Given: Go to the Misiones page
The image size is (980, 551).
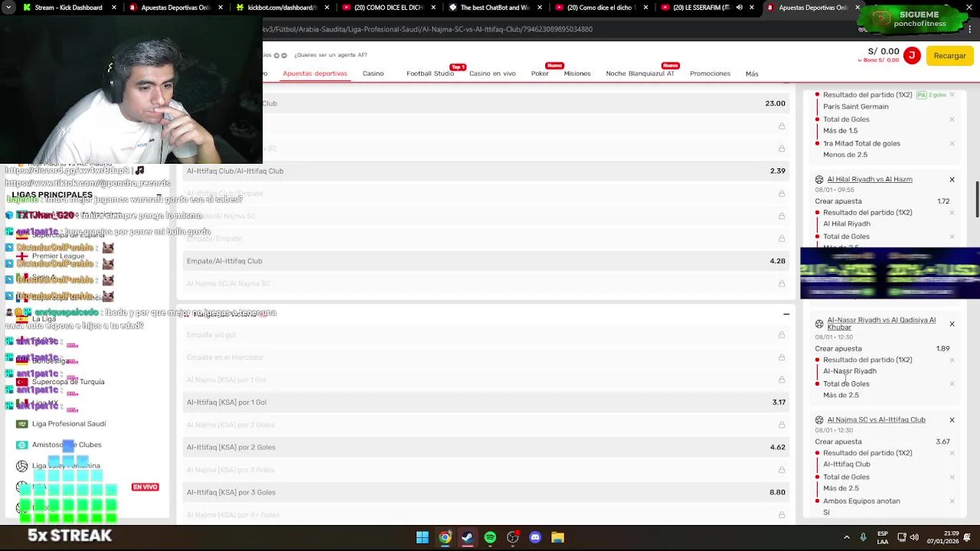Looking at the screenshot, I should click(x=577, y=73).
